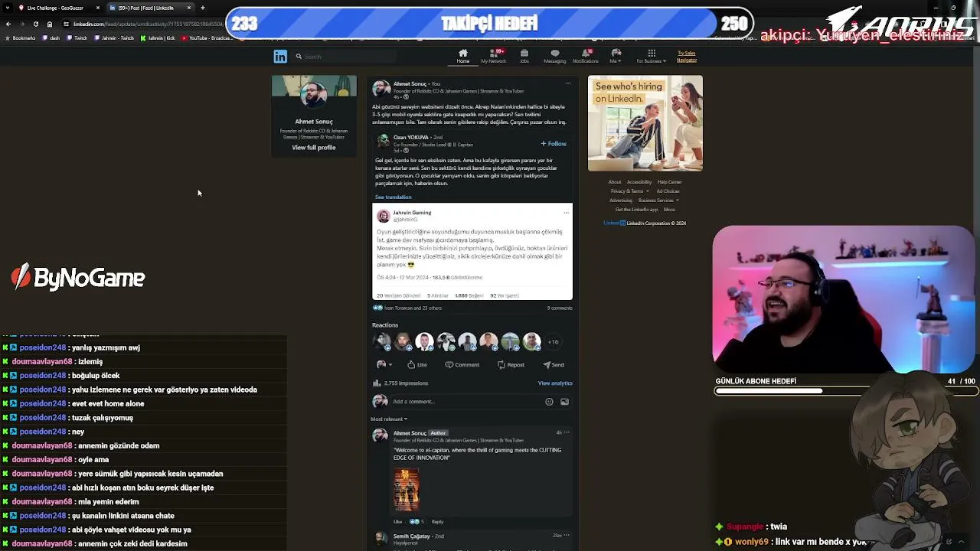The width and height of the screenshot is (980, 551).
Task: Open the comment image thumbnail
Action: click(407, 489)
